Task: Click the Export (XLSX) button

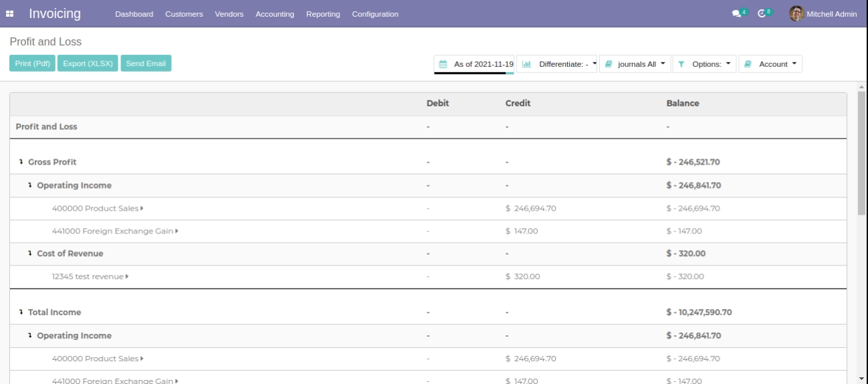Action: click(88, 64)
